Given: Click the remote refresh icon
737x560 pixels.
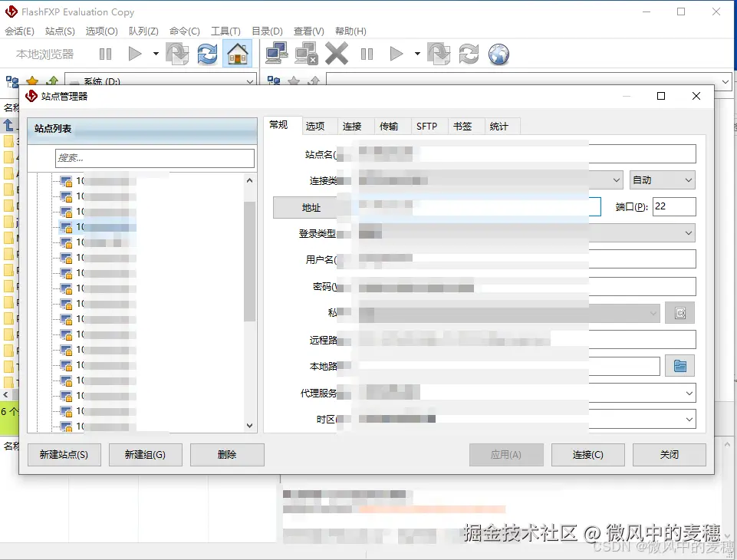Looking at the screenshot, I should pyautogui.click(x=469, y=54).
